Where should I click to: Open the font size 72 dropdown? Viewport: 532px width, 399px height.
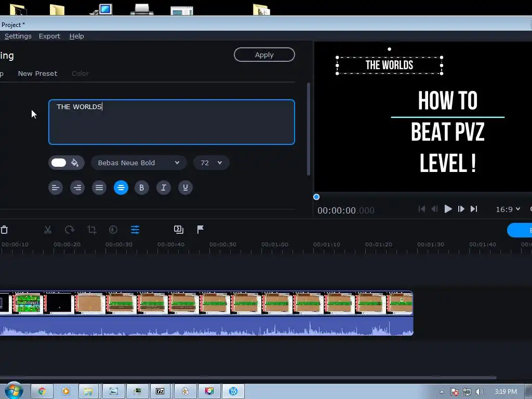[211, 163]
